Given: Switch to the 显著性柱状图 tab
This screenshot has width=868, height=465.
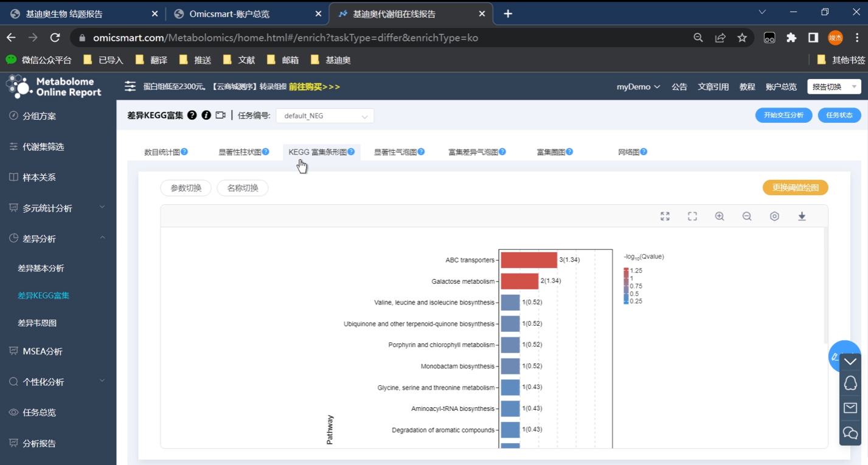Looking at the screenshot, I should [240, 152].
